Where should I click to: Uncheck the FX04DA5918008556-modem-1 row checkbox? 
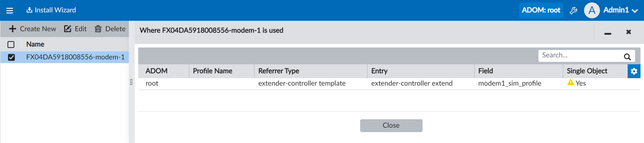pos(11,57)
